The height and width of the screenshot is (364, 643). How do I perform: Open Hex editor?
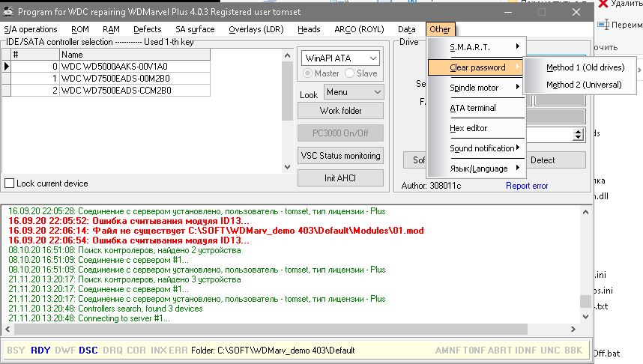coord(476,128)
